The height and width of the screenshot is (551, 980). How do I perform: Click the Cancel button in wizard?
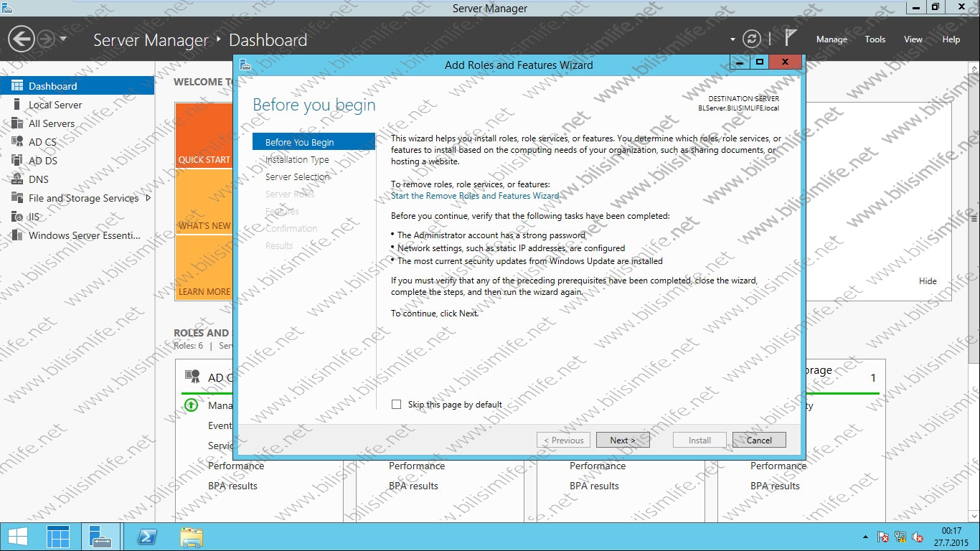(759, 440)
